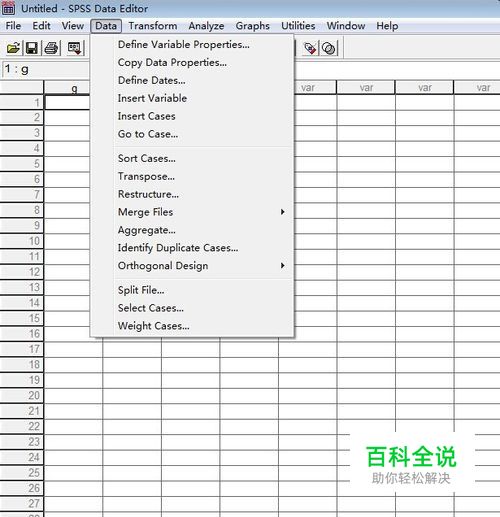Open the Window menu
Image resolution: width=500 pixels, height=517 pixels.
click(x=346, y=26)
